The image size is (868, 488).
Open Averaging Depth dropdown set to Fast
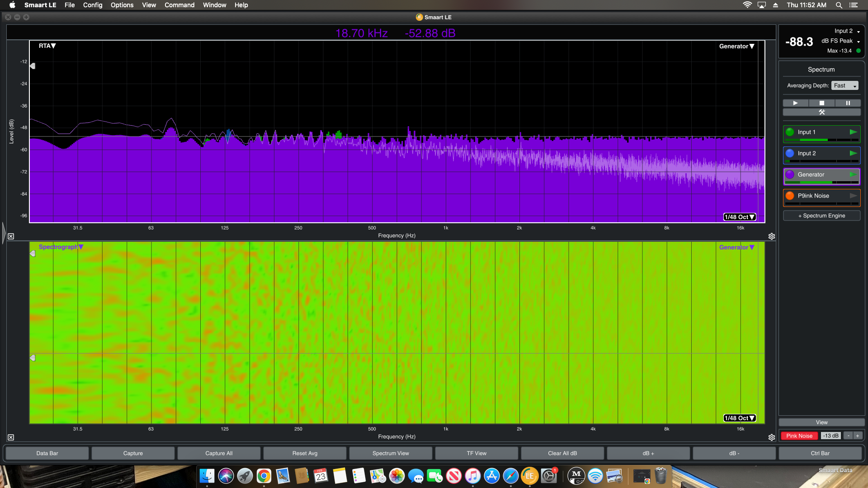point(844,85)
